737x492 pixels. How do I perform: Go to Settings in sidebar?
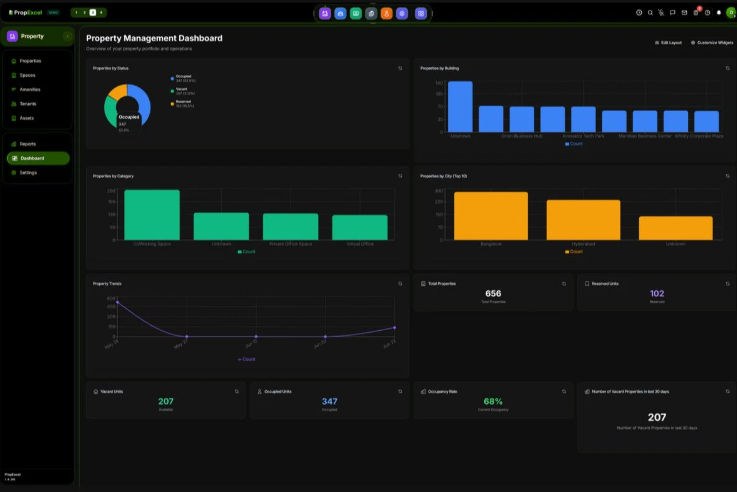click(x=28, y=172)
